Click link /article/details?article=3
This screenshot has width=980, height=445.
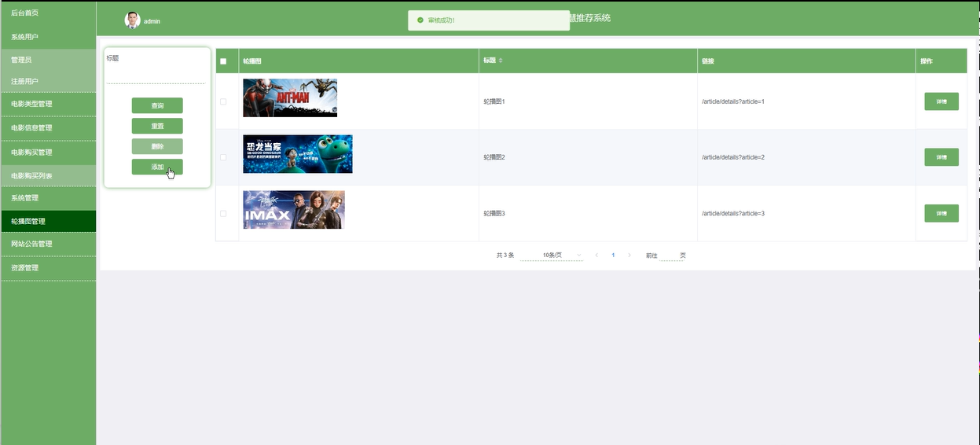(733, 214)
